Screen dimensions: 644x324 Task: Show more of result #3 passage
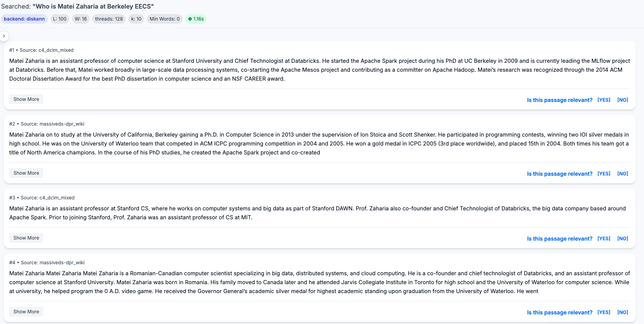coord(26,238)
